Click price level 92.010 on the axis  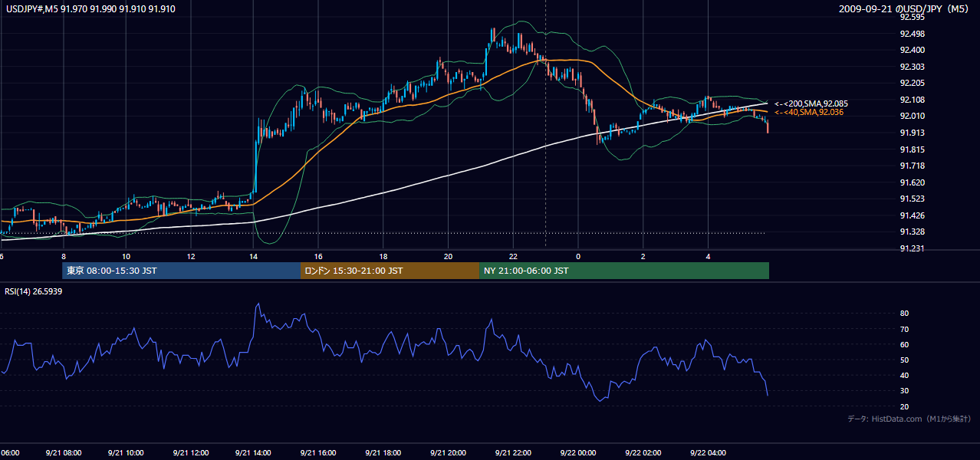coord(913,116)
